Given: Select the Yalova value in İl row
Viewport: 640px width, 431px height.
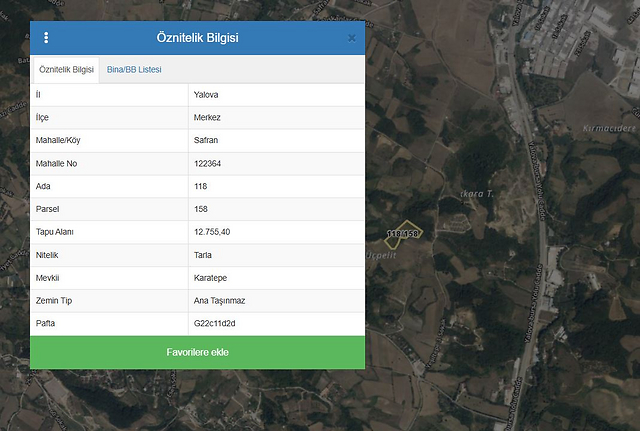Looking at the screenshot, I should 206,95.
